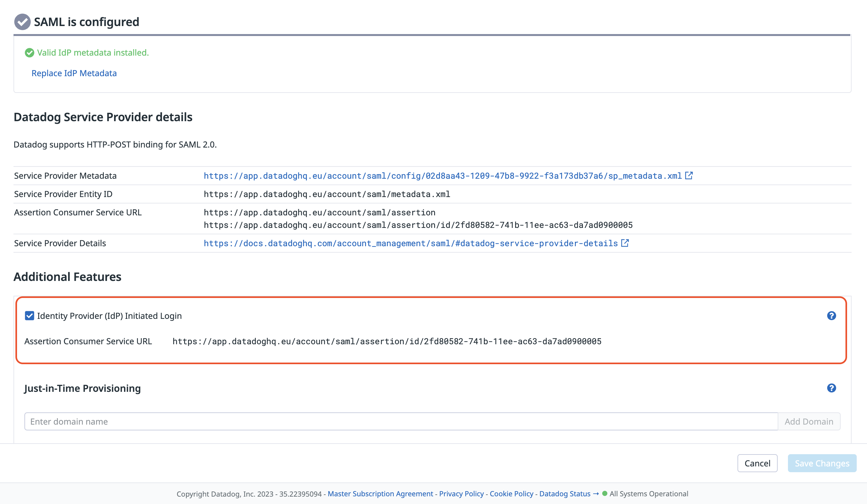Open the Master Subscription Agreement link
This screenshot has width=867, height=504.
pos(380,493)
